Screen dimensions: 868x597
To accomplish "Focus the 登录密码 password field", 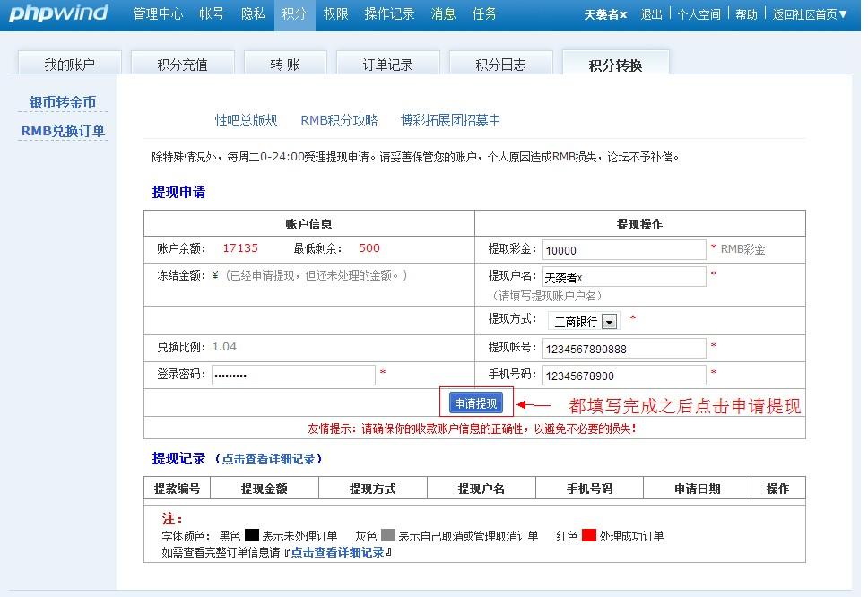I will point(293,375).
